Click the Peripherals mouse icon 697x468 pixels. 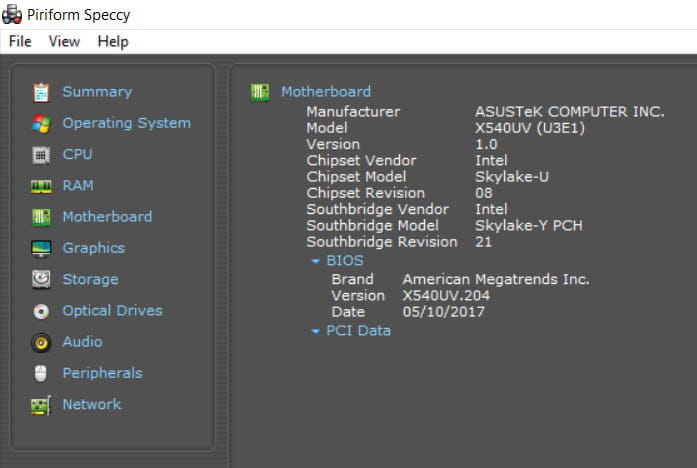point(41,373)
